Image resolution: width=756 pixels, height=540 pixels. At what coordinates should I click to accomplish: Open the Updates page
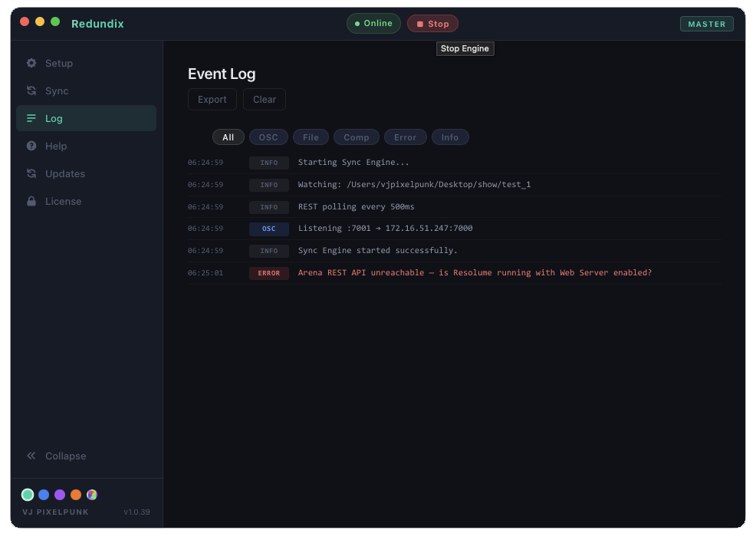tap(87, 173)
